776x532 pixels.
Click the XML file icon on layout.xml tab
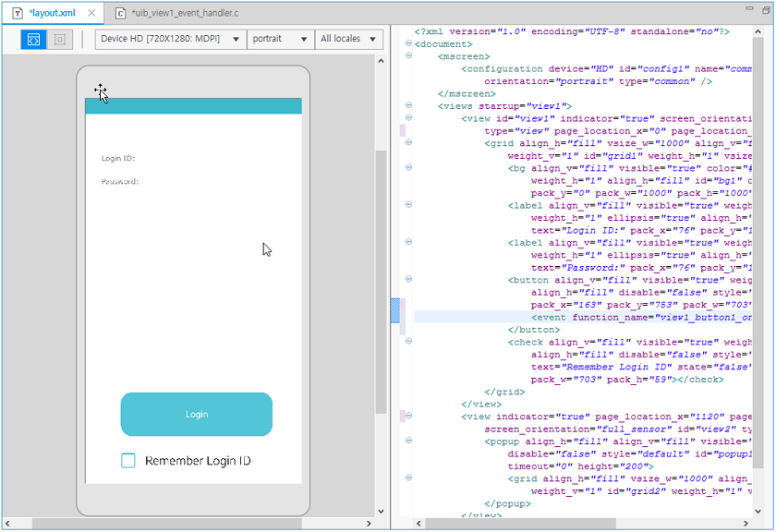pyautogui.click(x=18, y=14)
